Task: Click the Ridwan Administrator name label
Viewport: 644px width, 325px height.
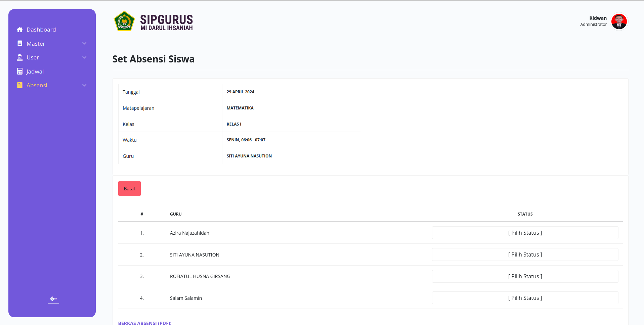Action: pyautogui.click(x=593, y=21)
